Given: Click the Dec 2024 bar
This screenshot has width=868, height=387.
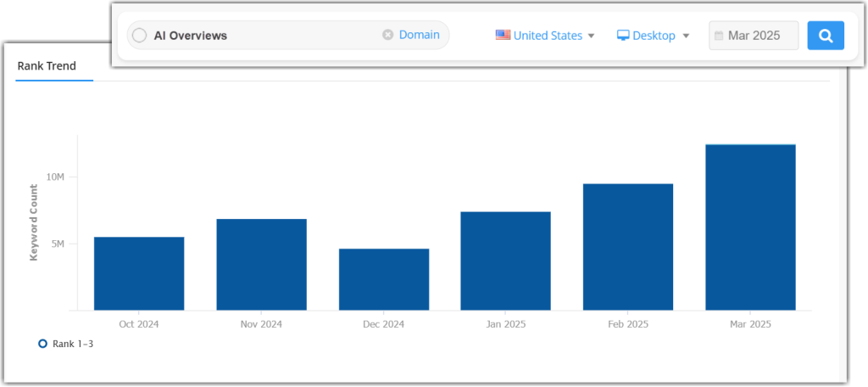Looking at the screenshot, I should 384,279.
